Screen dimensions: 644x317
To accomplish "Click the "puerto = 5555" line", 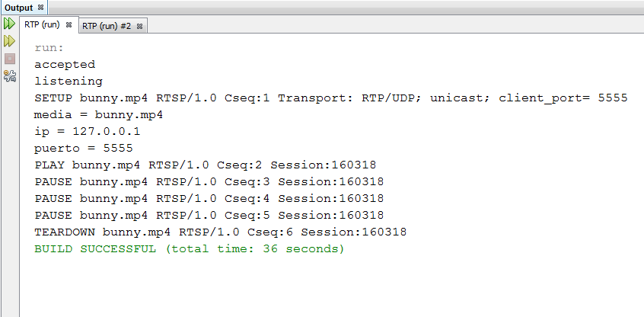I will click(x=84, y=149).
